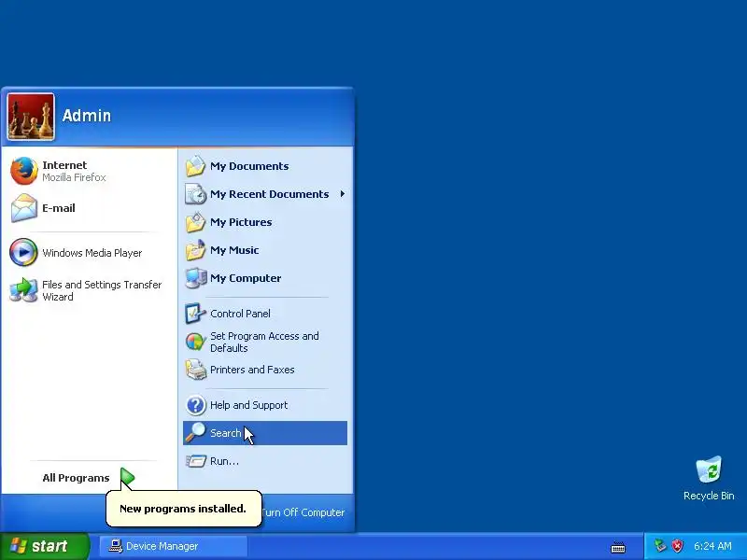747x560 pixels.
Task: Click the E-mail envelope icon
Action: (x=24, y=208)
